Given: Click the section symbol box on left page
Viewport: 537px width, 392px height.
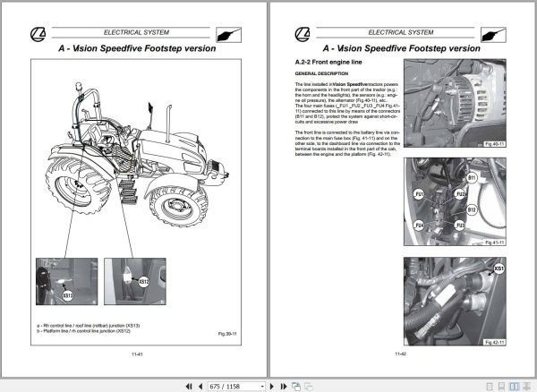Looking at the screenshot, I should click(229, 35).
